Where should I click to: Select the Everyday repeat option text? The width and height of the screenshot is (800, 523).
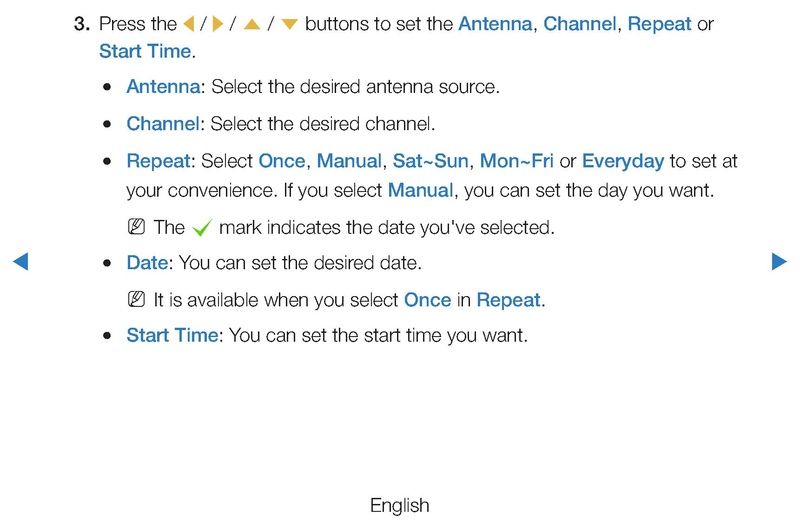(623, 161)
